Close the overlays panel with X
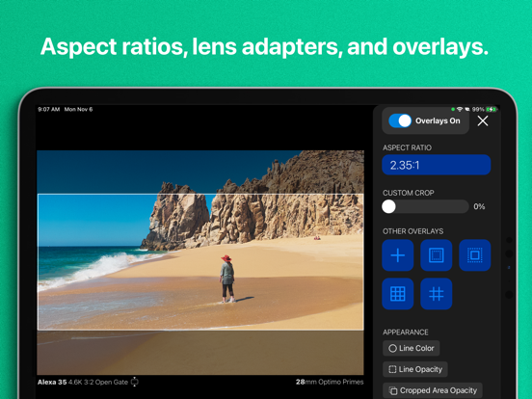This screenshot has height=399, width=532. tap(483, 120)
